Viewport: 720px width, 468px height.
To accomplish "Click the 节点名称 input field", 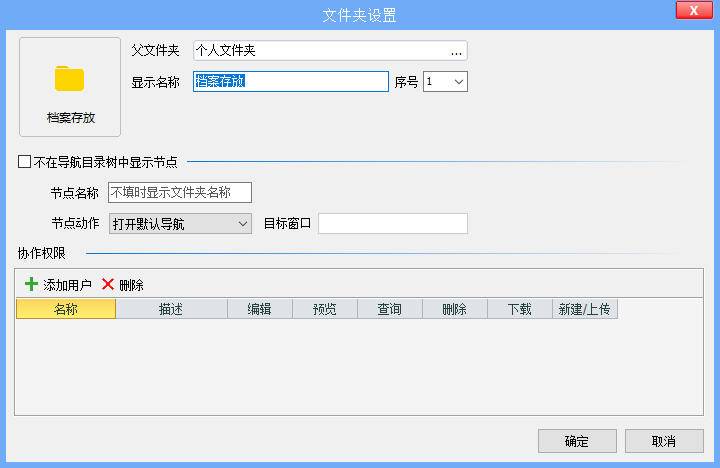I will click(180, 192).
